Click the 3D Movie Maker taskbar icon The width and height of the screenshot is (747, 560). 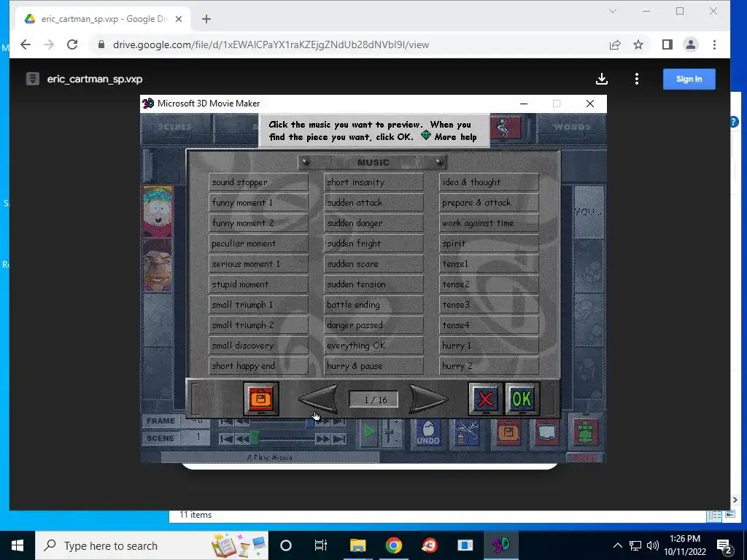click(500, 545)
